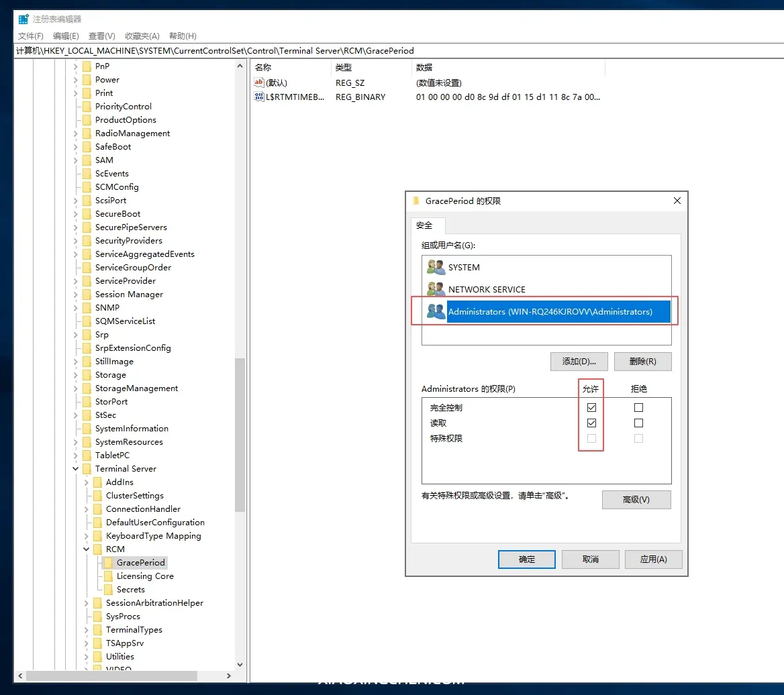Click the Administrators group icon
Image resolution: width=784 pixels, height=695 pixels.
coord(436,311)
